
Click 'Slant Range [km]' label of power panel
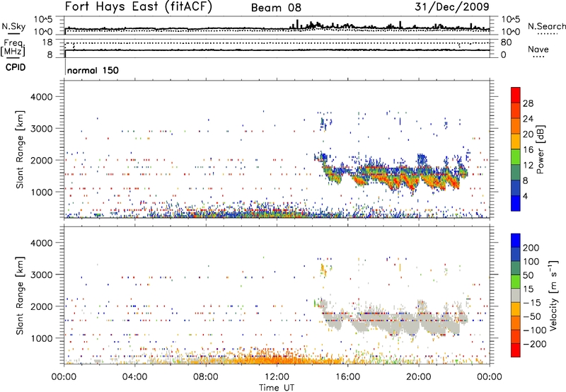[x=20, y=149]
